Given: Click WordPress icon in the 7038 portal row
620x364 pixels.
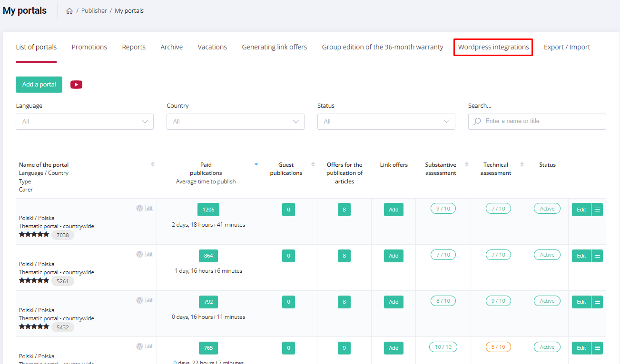Looking at the screenshot, I should click(139, 208).
